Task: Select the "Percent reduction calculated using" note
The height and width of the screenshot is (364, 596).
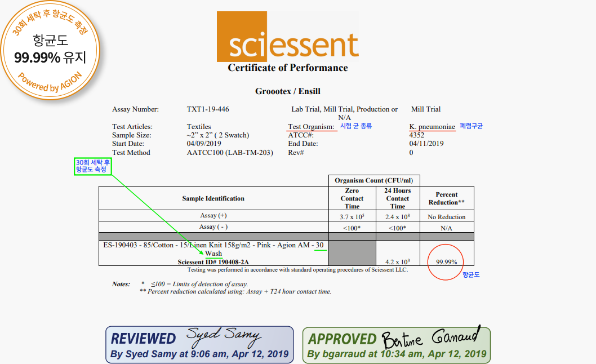Action: pos(239,292)
